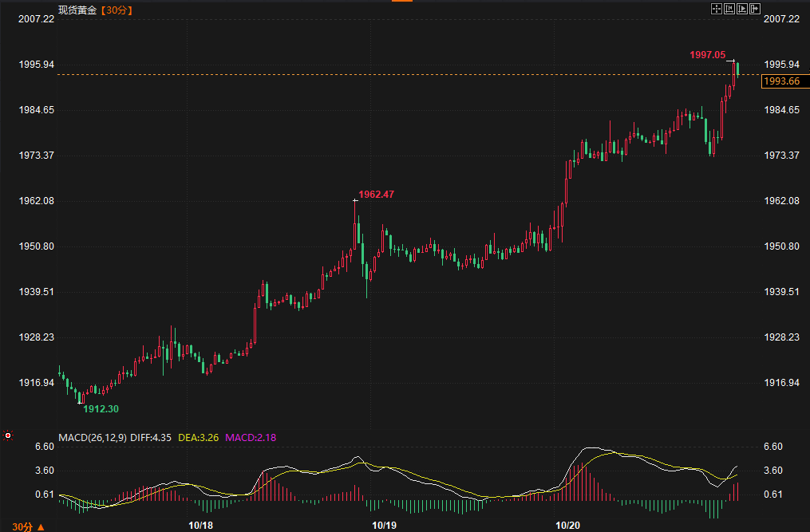The width and height of the screenshot is (810, 532).
Task: Click the 1962.47 peak price marker
Action: point(377,194)
